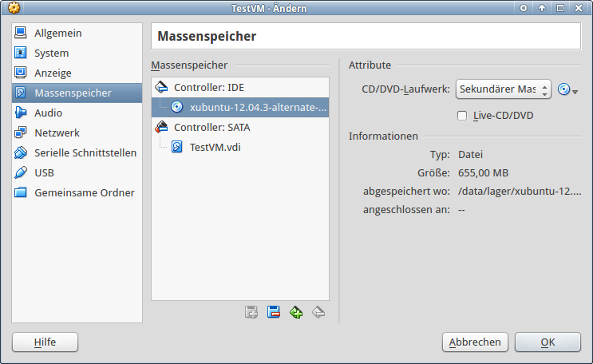Click the hard disk icon for TestVM.vdi
The height and width of the screenshot is (364, 593).
click(x=177, y=147)
